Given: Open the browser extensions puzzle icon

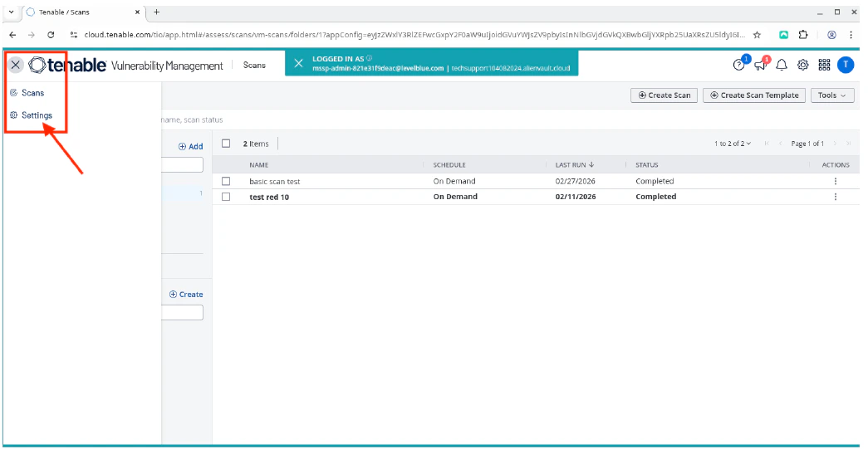Looking at the screenshot, I should [x=802, y=34].
